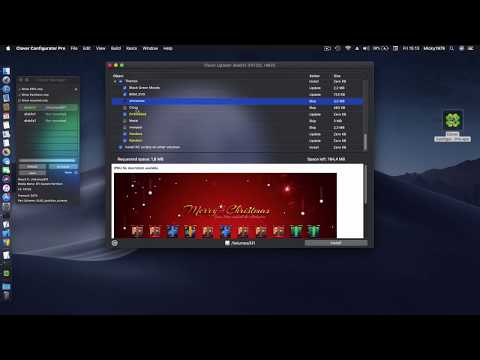Click the package list vertical scrollbar
The image size is (480, 360).
coord(365,142)
